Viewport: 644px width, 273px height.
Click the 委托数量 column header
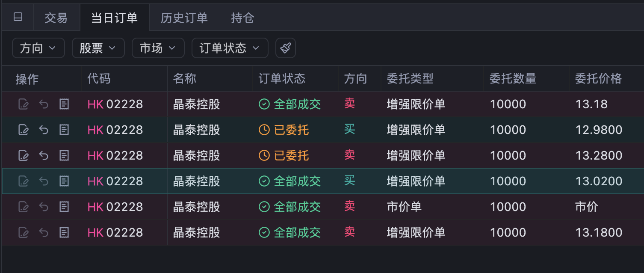click(513, 79)
